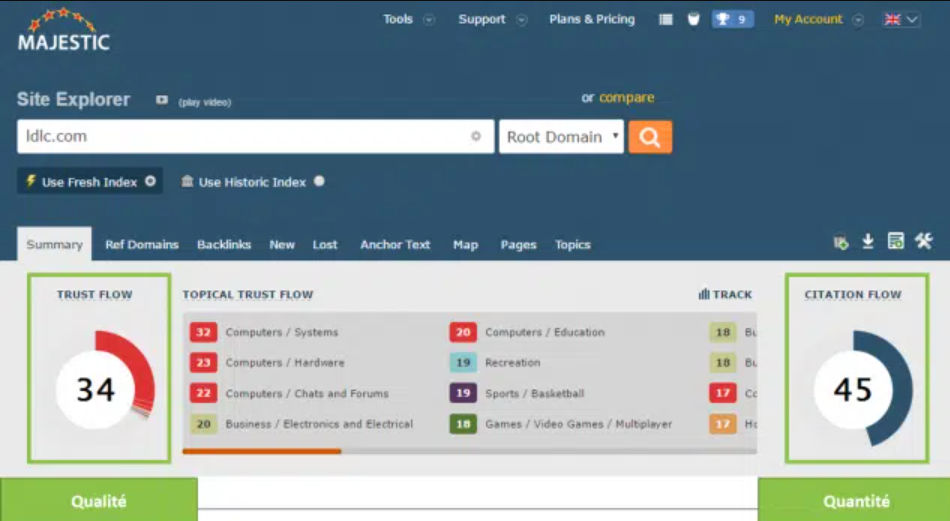Screen dimensions: 950x521
Task: Click the 23 badge for Computers / Hardware
Action: [x=204, y=362]
